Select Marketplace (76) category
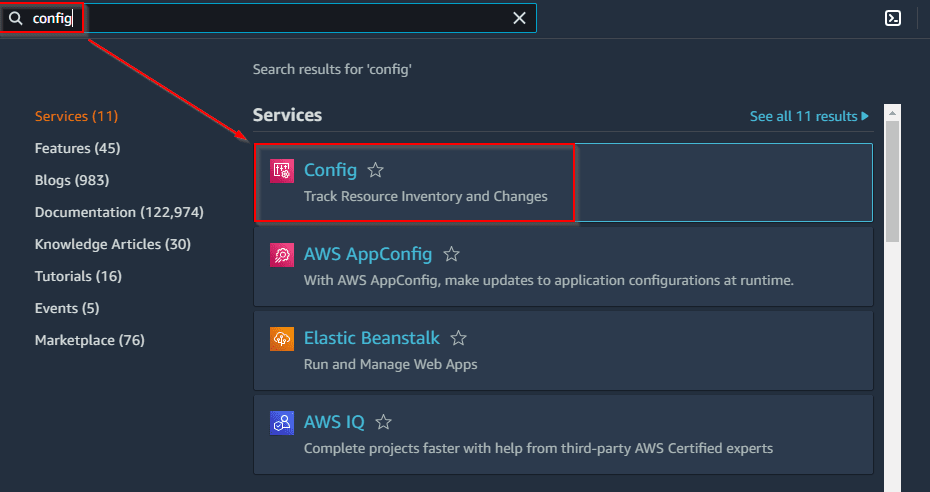 (90, 340)
